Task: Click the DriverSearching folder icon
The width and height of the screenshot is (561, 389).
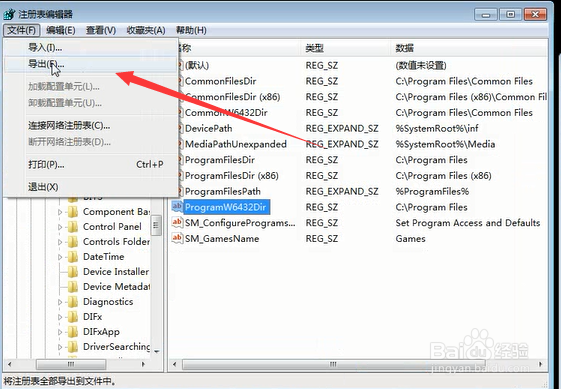Action: pyautogui.click(x=73, y=347)
